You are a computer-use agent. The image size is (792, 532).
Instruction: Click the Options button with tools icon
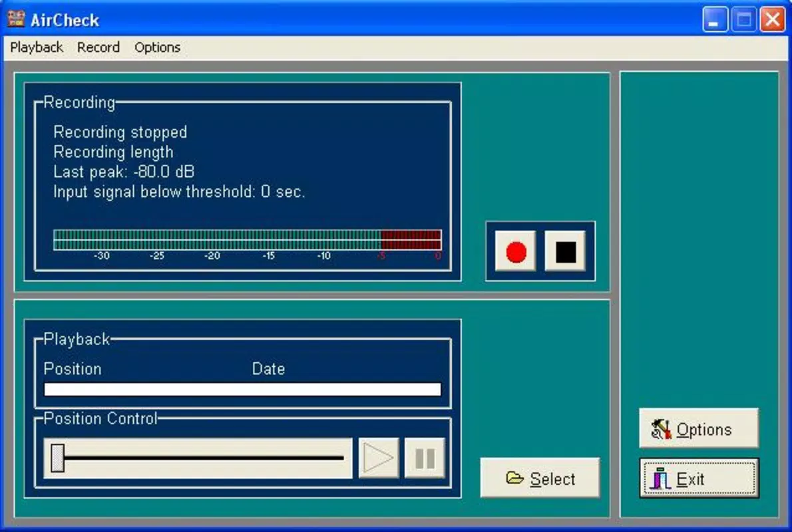pyautogui.click(x=699, y=428)
